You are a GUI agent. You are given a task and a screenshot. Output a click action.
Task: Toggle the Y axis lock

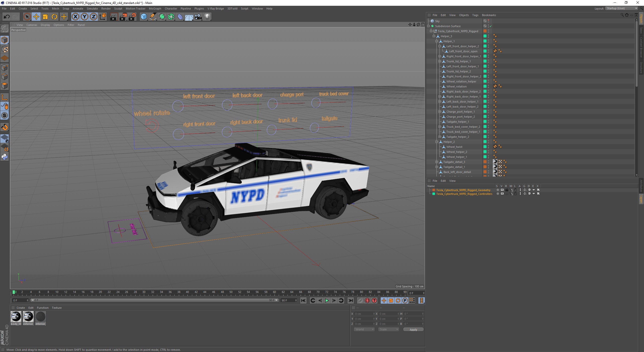coord(85,17)
